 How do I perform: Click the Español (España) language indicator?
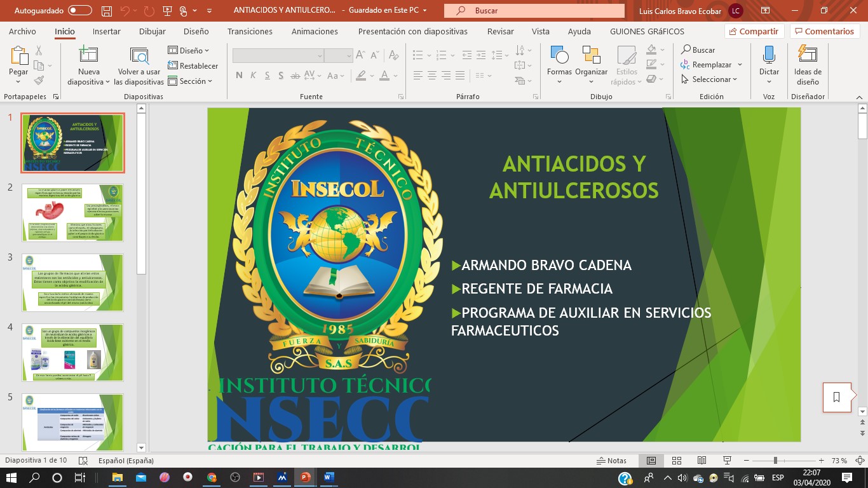[x=126, y=461]
